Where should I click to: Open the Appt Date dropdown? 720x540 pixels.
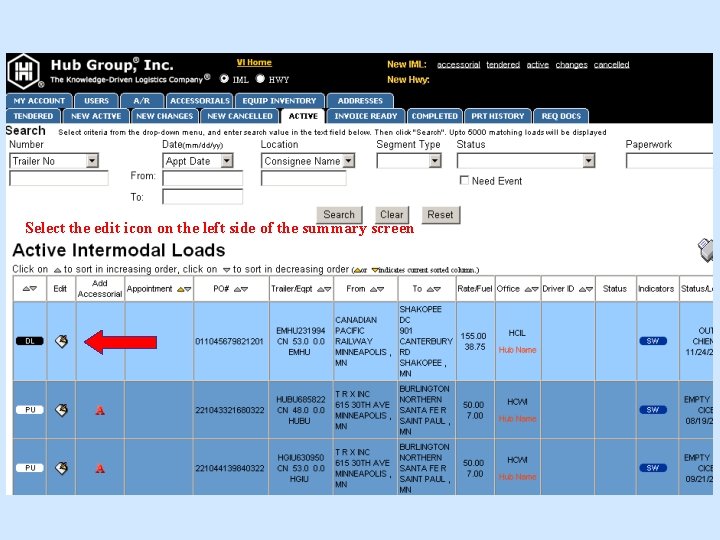click(x=198, y=161)
